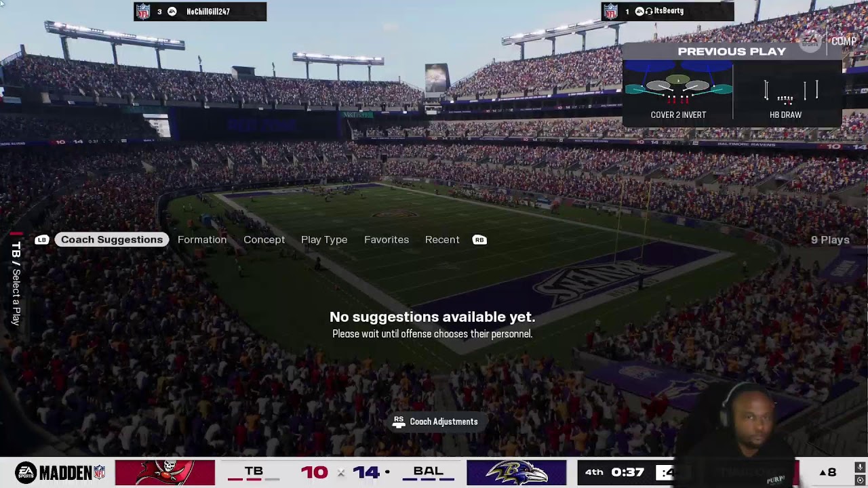Click the RB bumper icon

[x=479, y=239]
